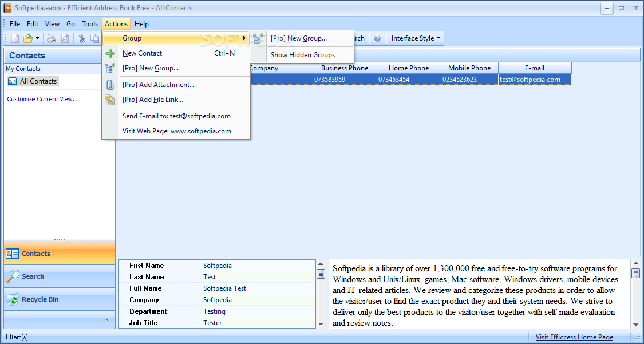
Task: Click My Contacts header in sidebar
Action: 23,69
